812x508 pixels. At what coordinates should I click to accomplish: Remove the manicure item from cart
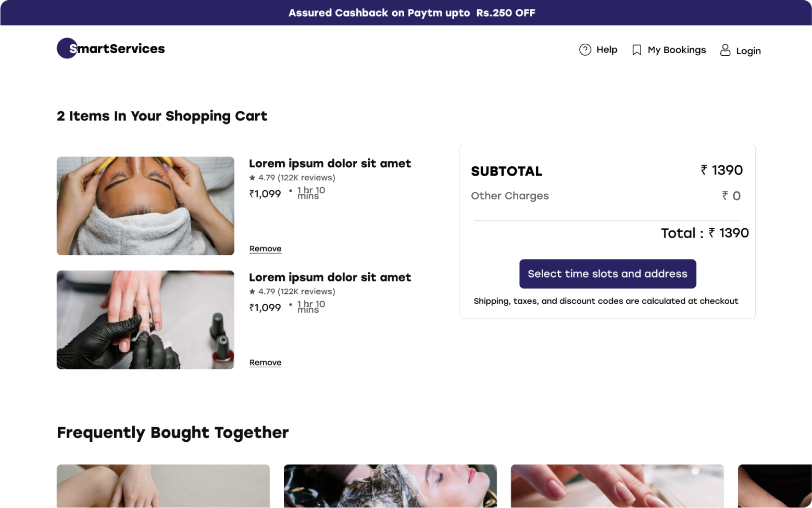coord(265,363)
